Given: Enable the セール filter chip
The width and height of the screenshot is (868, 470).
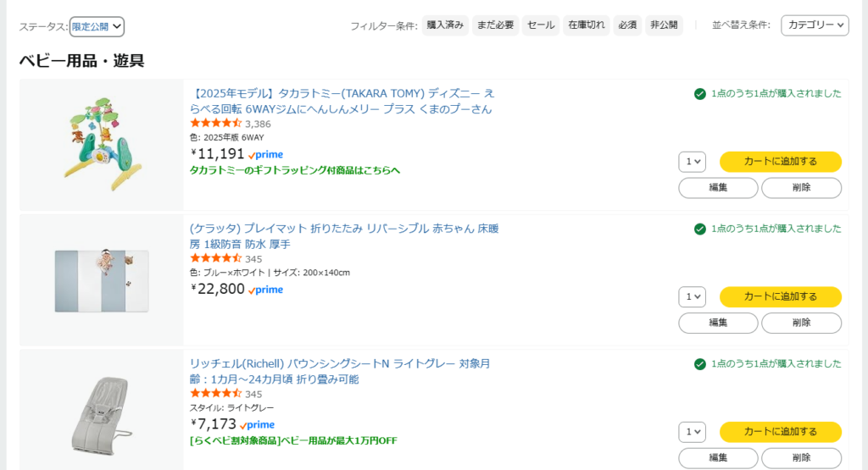Looking at the screenshot, I should (x=541, y=25).
